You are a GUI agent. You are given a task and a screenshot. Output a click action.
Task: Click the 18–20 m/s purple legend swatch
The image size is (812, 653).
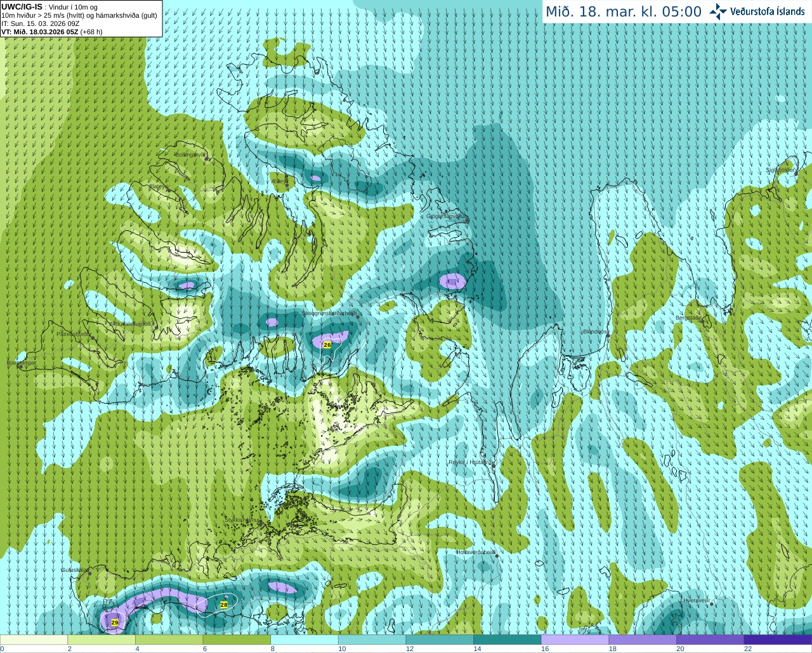(x=643, y=640)
